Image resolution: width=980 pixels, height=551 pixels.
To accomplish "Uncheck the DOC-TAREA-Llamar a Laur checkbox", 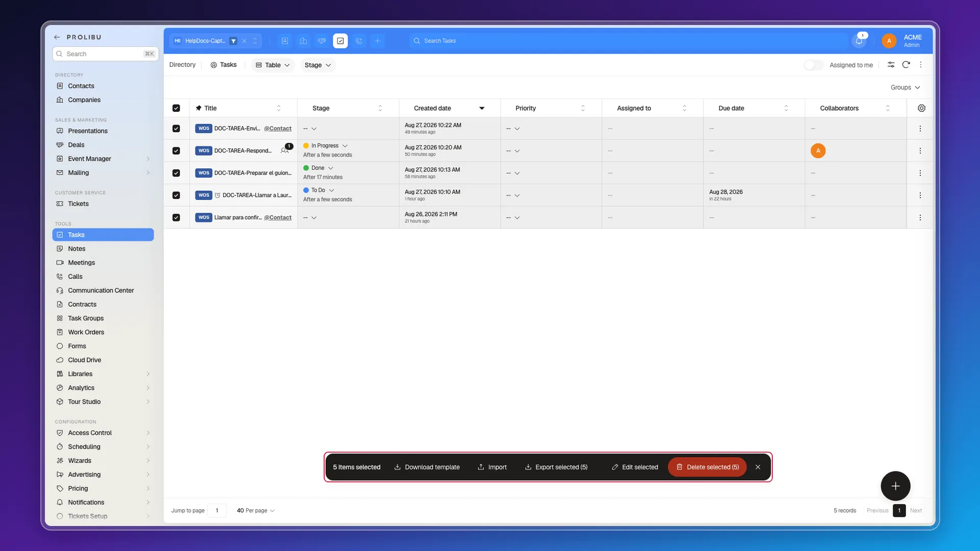I will click(x=176, y=195).
